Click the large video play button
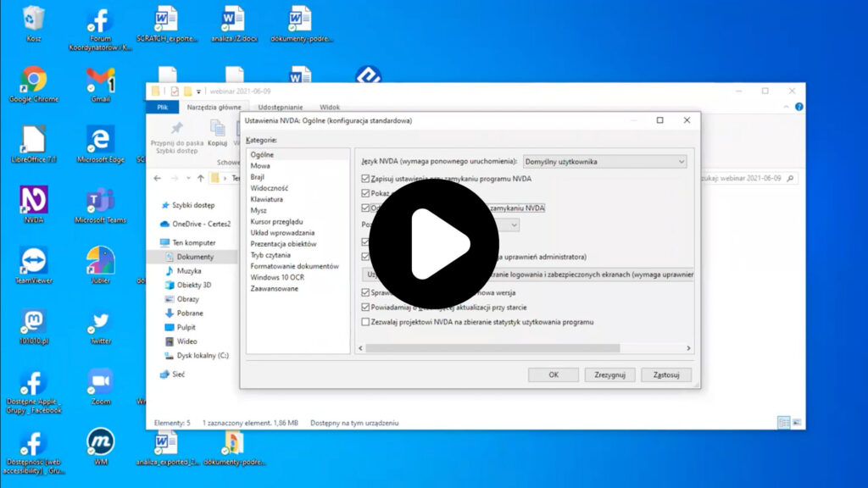The height and width of the screenshot is (488, 868). [434, 244]
